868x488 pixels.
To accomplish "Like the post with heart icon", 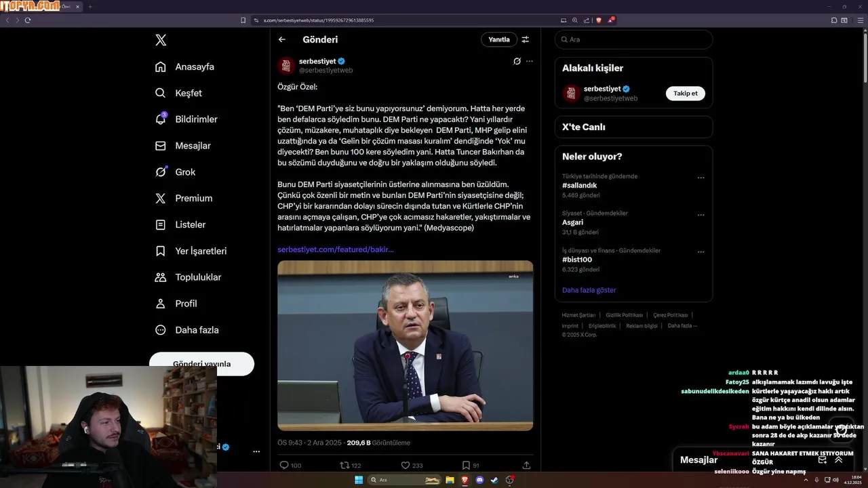I will (406, 465).
